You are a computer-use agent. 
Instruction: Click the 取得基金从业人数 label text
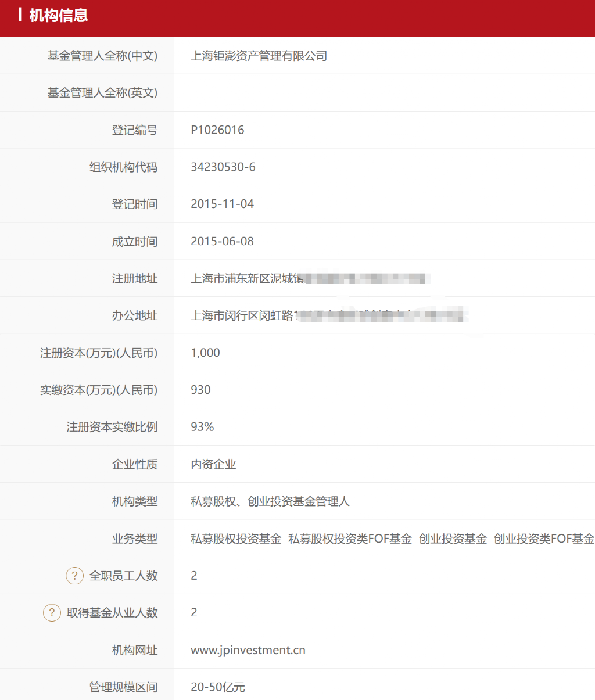click(x=112, y=613)
